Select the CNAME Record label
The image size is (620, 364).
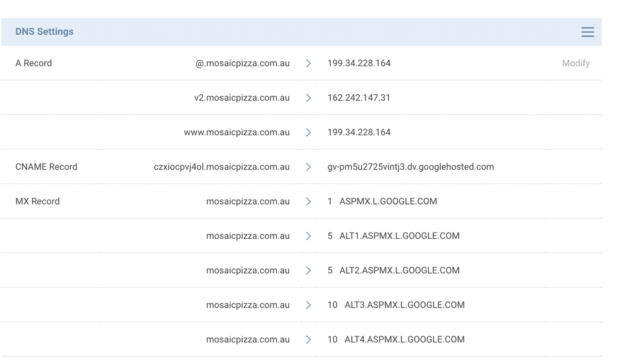click(x=46, y=167)
